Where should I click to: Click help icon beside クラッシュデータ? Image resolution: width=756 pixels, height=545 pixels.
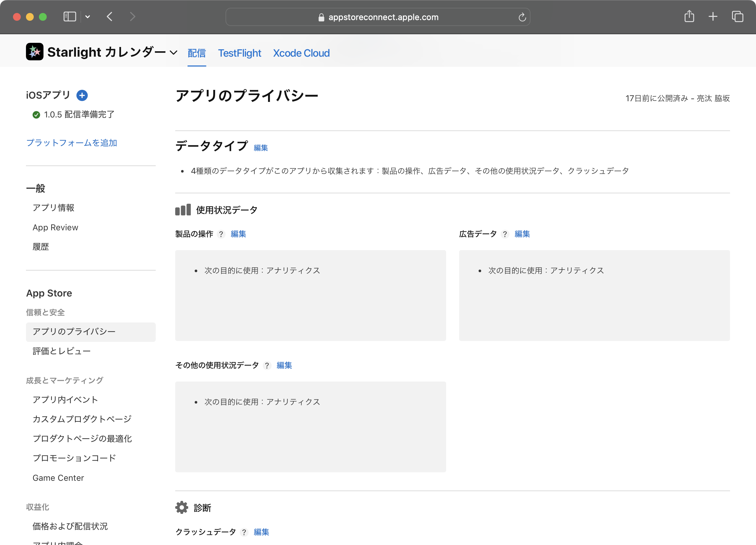[244, 532]
